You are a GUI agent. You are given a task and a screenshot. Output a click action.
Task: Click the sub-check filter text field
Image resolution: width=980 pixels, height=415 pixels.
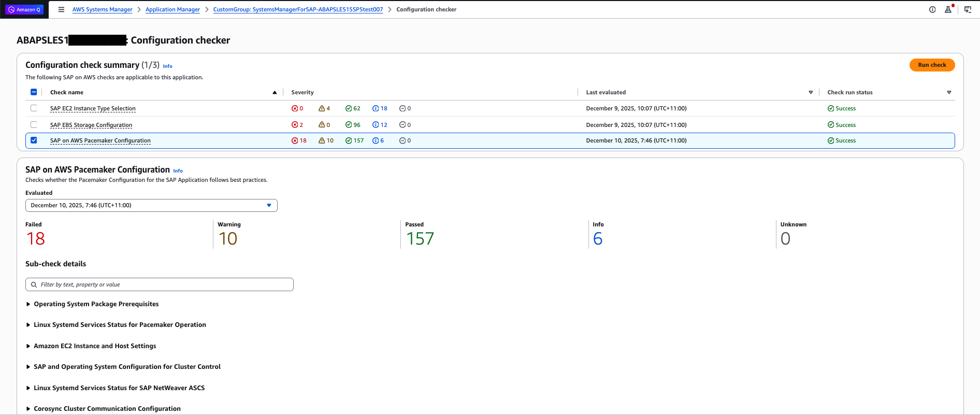pos(160,284)
